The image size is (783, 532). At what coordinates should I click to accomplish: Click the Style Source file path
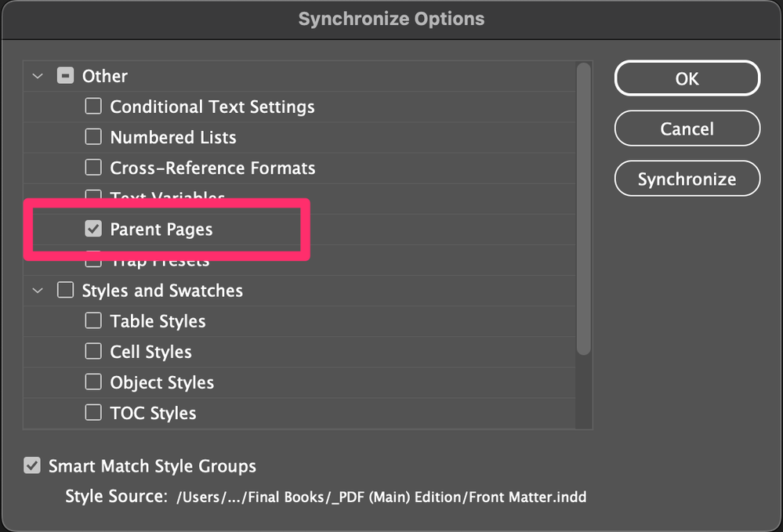(x=382, y=497)
